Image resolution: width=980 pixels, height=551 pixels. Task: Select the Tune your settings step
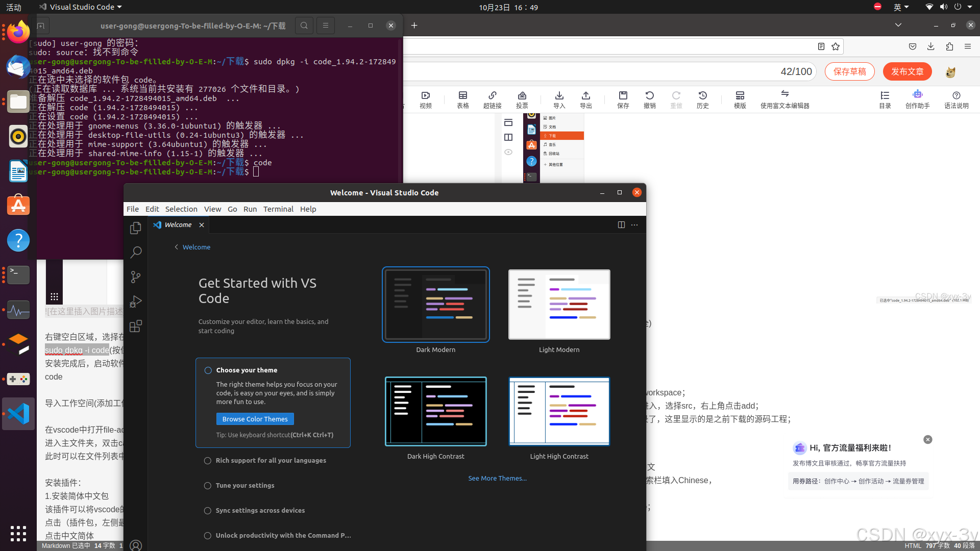[239, 486]
